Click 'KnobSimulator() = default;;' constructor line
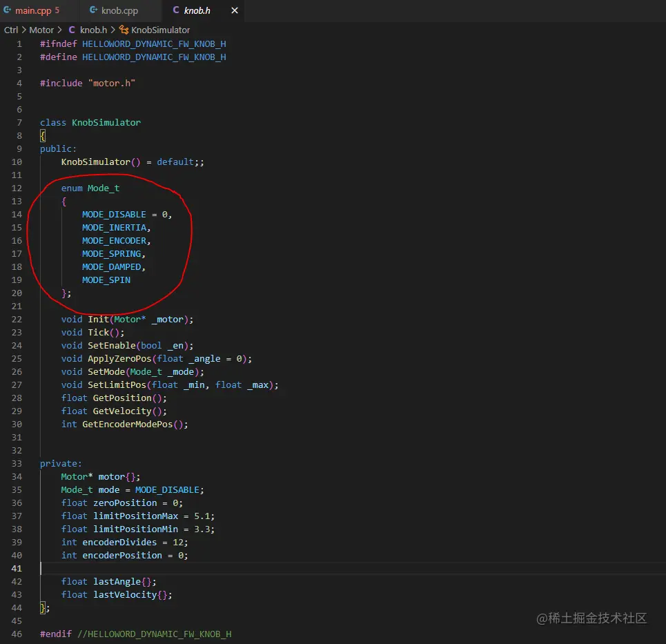The height and width of the screenshot is (644, 666). [x=133, y=162]
